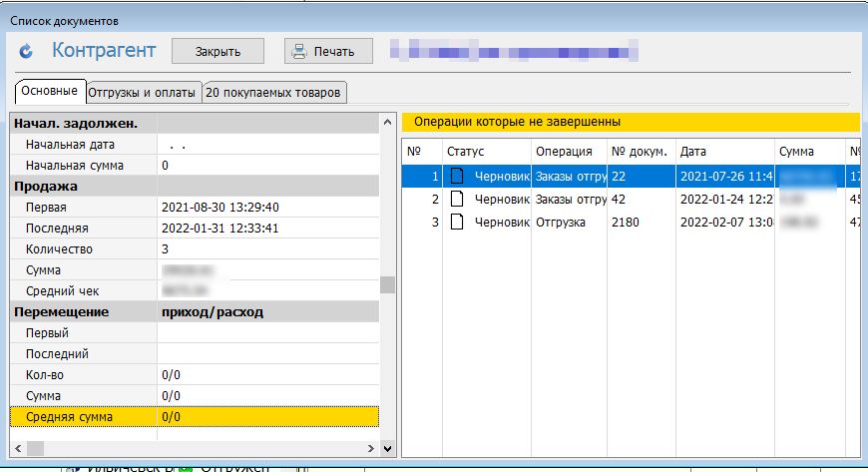Click the printer icon on Печать button
Image resolution: width=868 pixels, height=472 pixels.
[x=297, y=50]
